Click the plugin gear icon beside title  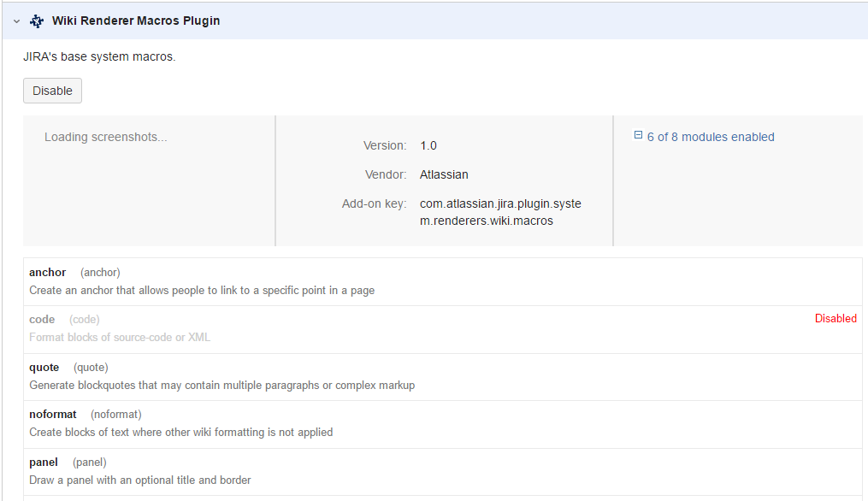click(37, 21)
